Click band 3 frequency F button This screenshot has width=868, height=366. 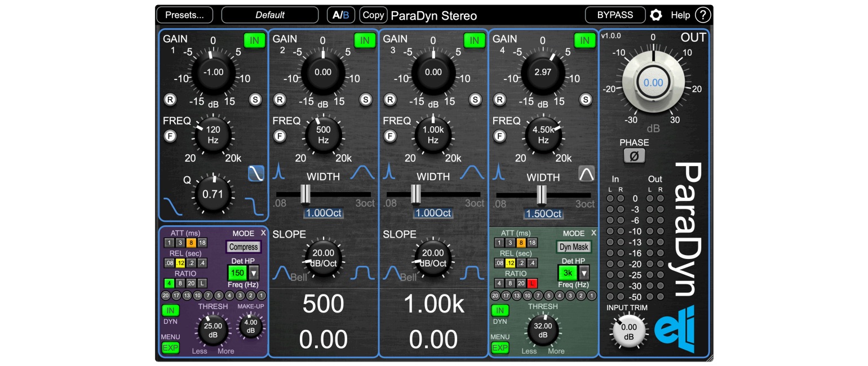(x=389, y=136)
